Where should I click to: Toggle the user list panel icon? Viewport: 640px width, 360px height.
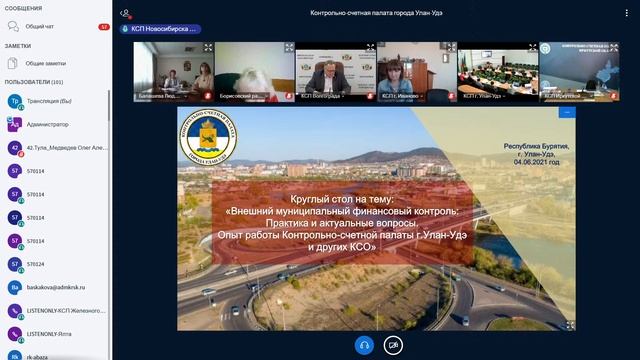tap(125, 13)
